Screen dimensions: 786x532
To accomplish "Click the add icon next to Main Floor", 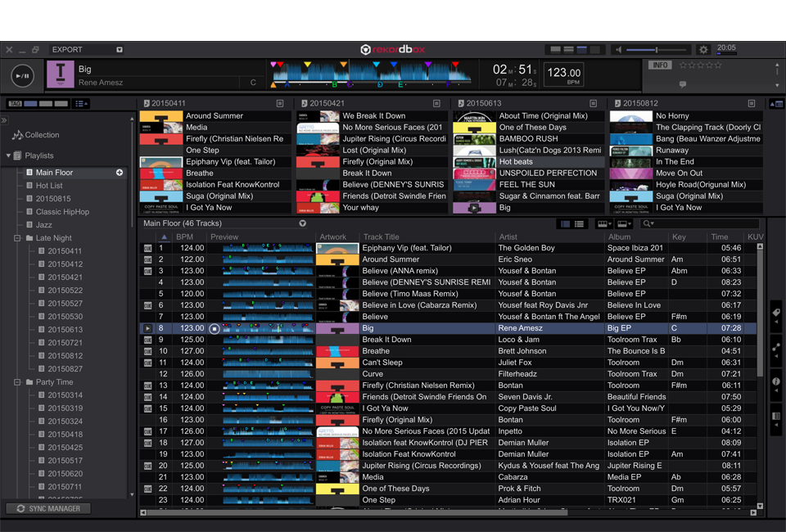I will click(120, 173).
